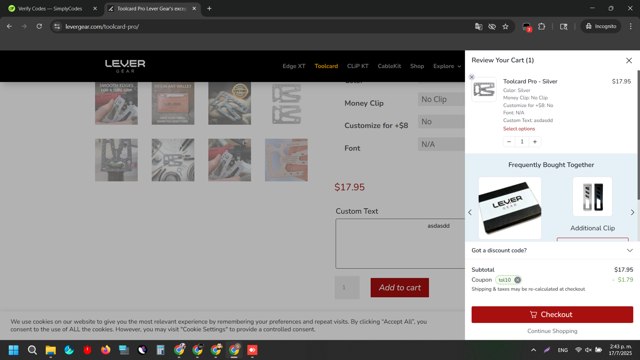The height and width of the screenshot is (360, 640).
Task: Open the Customize for +$8 dropdown
Action: click(x=441, y=122)
